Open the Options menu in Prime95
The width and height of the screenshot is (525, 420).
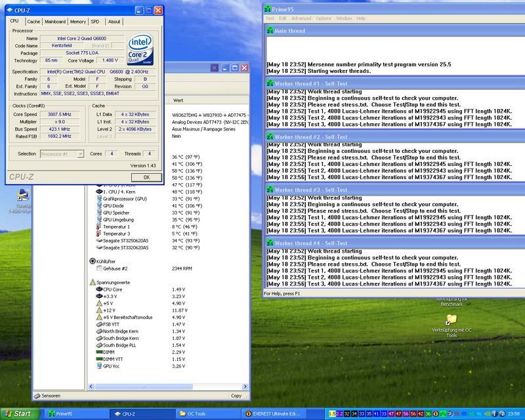[324, 18]
